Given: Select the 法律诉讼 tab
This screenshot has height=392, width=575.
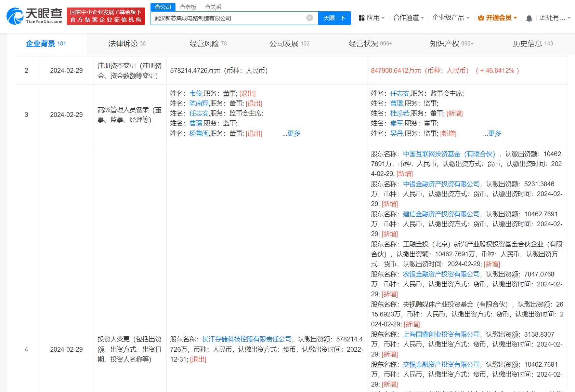Looking at the screenshot, I should coord(127,44).
